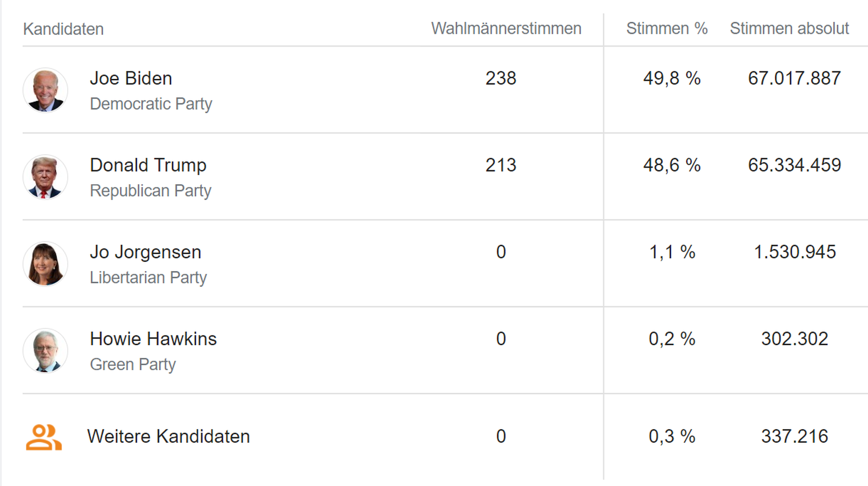Click the Jo Jorgensen name
Screen dimensions: 868x486
click(145, 252)
